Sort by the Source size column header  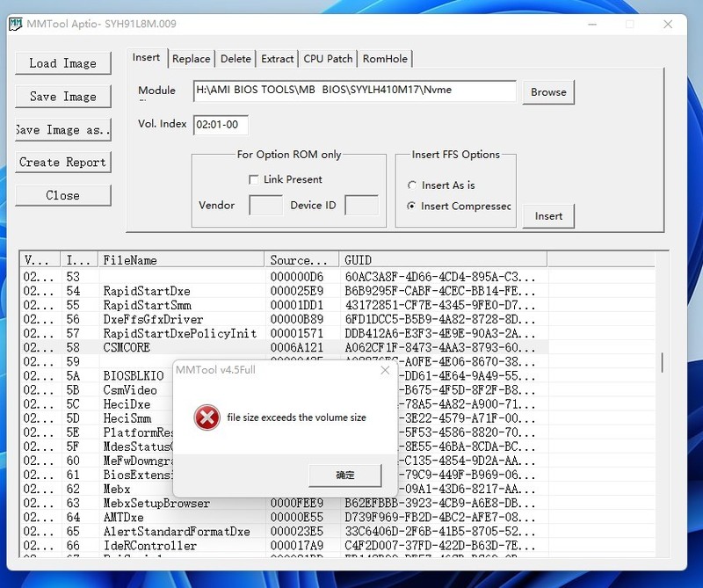[301, 260]
